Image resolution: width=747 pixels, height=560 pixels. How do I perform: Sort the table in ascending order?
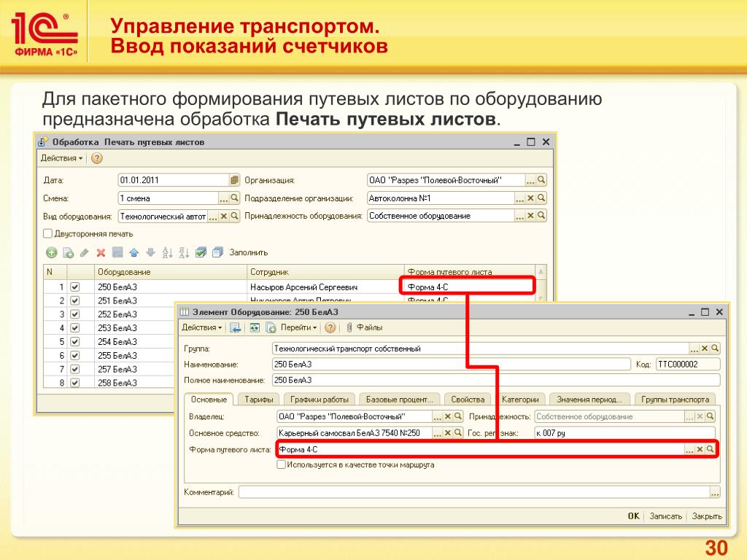click(167, 252)
